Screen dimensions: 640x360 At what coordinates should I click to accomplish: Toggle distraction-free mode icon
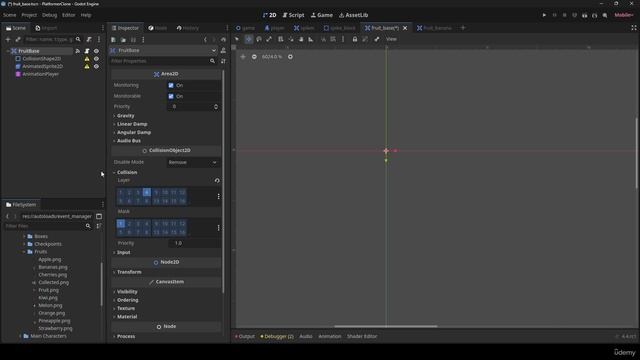point(633,28)
